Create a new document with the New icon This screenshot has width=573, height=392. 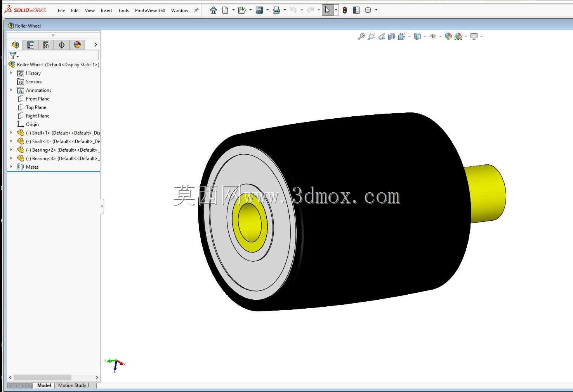point(225,10)
